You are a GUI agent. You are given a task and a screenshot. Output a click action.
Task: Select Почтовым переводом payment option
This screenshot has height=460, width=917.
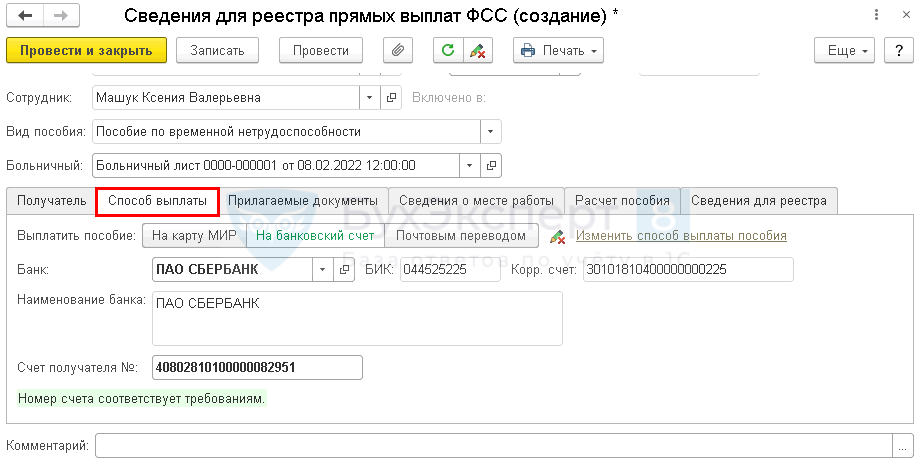[x=461, y=236]
